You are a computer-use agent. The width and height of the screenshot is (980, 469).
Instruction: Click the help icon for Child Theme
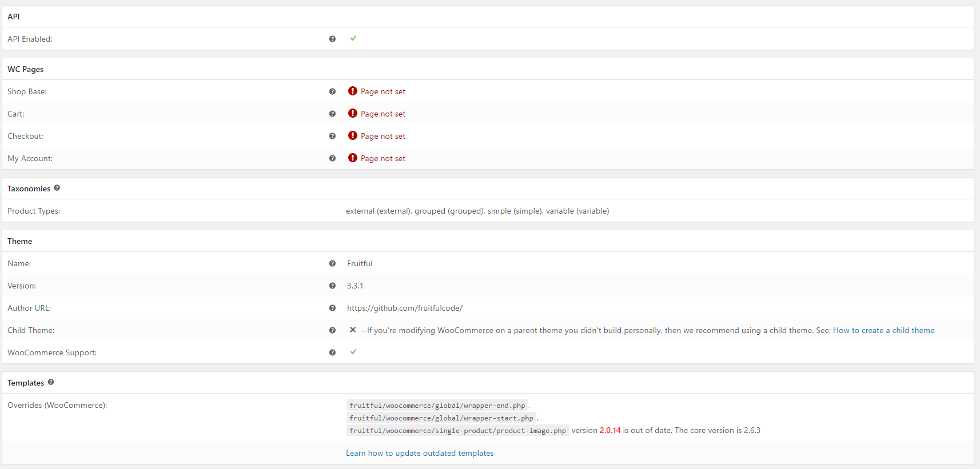click(x=332, y=330)
